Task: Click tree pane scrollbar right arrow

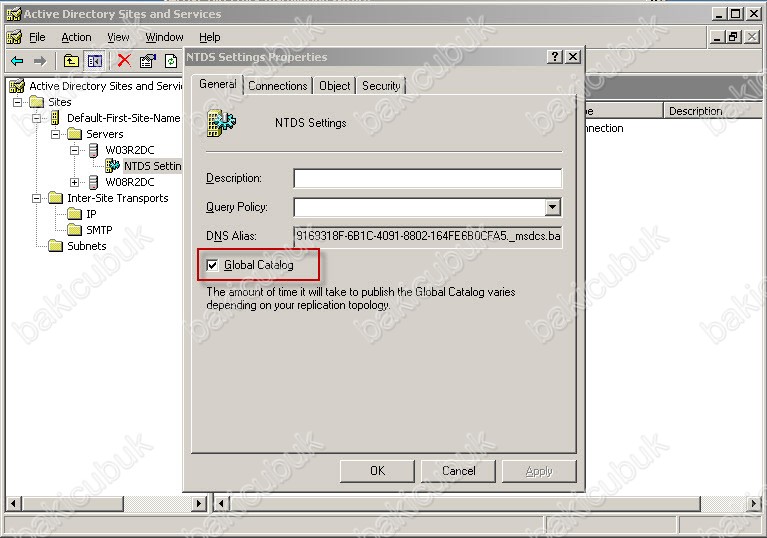Action: click(198, 503)
